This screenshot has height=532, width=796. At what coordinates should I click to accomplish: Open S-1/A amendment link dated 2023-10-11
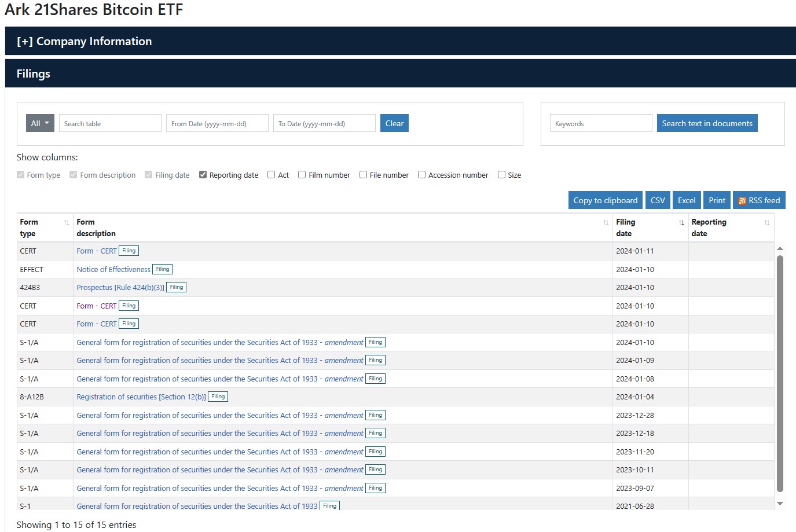coord(220,469)
